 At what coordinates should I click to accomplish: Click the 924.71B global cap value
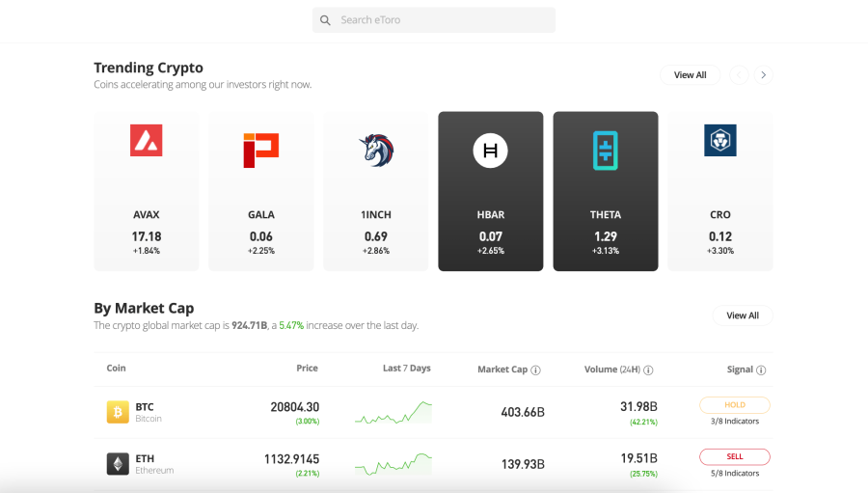[249, 326]
